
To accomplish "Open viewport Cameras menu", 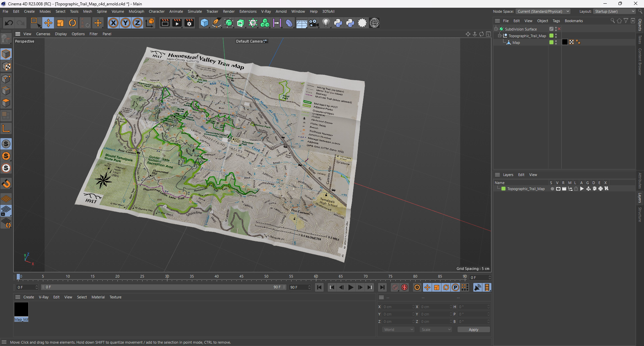I will click(x=43, y=34).
